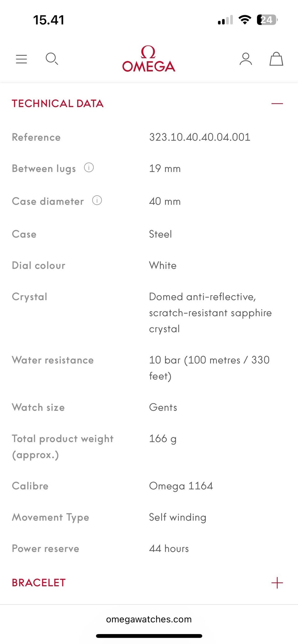Tap the Omega 1164 calibre value
The width and height of the screenshot is (298, 644).
coord(181,486)
